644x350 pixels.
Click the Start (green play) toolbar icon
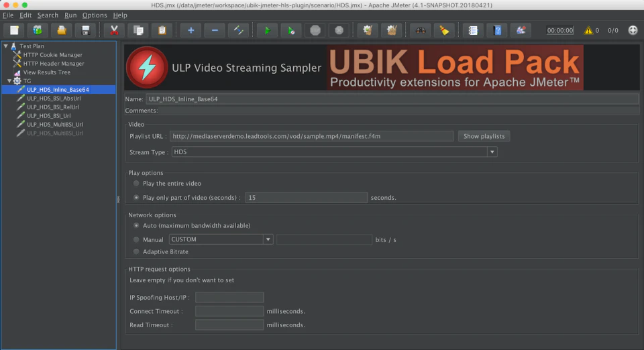tap(267, 30)
